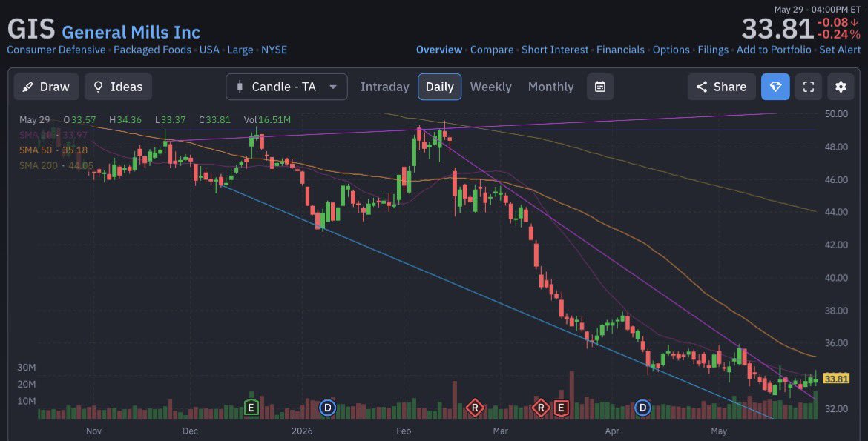Click the 33.81 last price header
The height and width of the screenshot is (441, 868).
(x=777, y=29)
